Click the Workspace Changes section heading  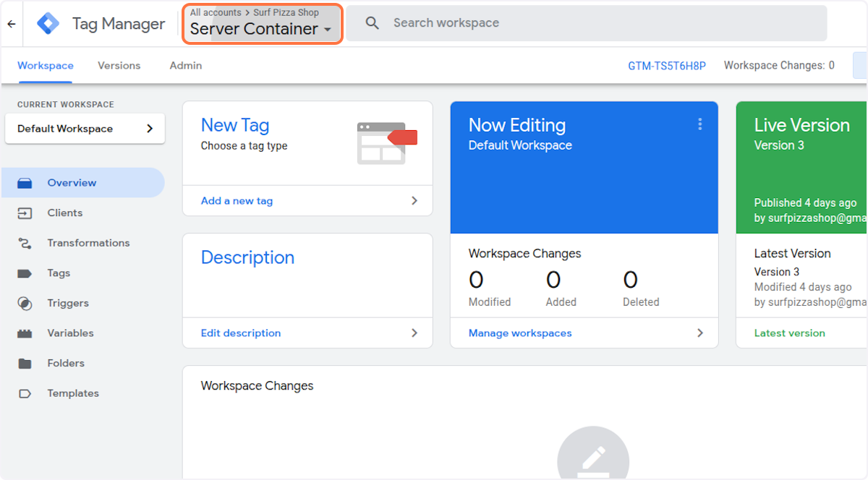coord(257,386)
